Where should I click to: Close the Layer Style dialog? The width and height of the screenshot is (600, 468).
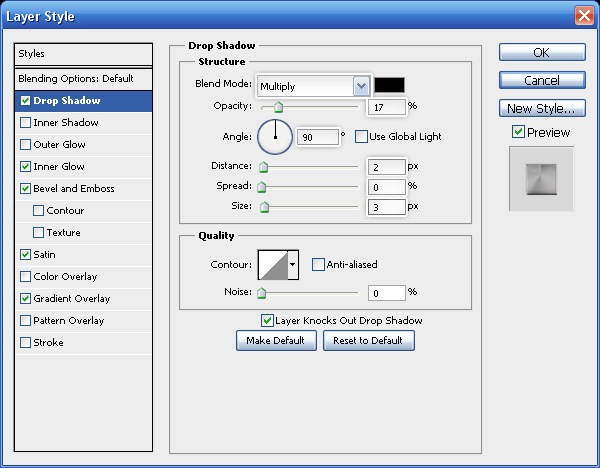point(583,15)
